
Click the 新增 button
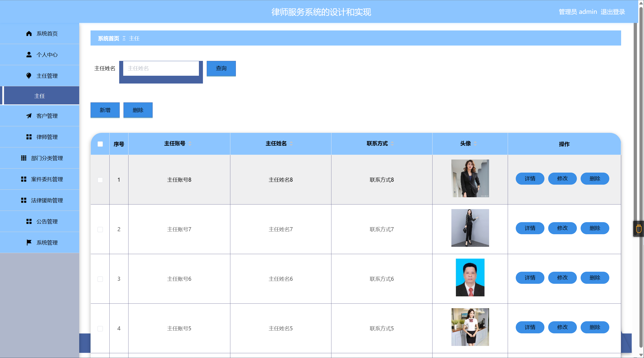105,110
